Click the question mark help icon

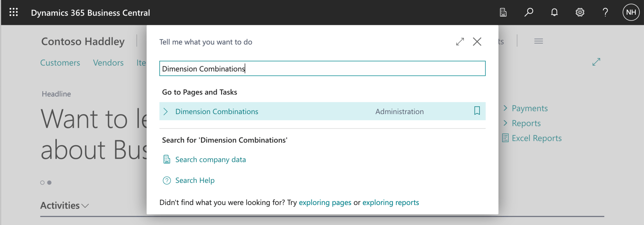605,12
